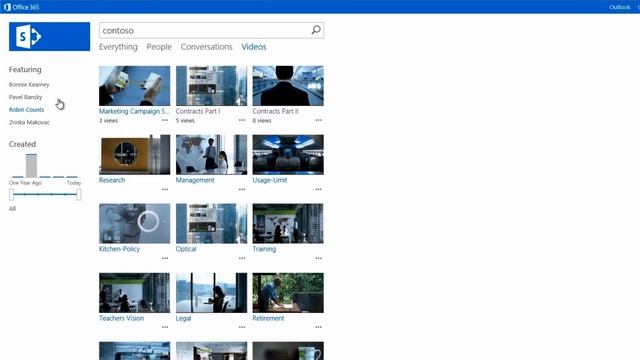Open Training video thumbnail

pos(288,224)
